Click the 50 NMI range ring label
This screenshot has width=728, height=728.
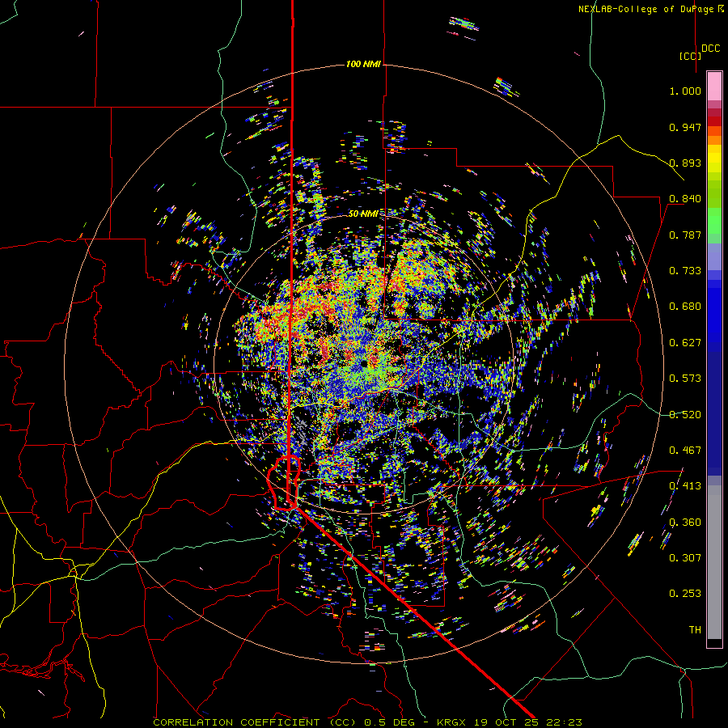363,214
